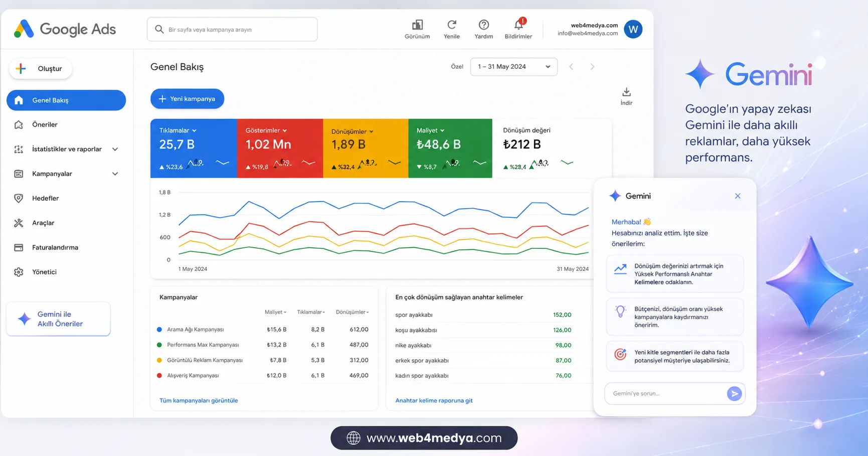Viewport: 868px width, 456px height.
Task: Open the 1 – 31 May 2024 date dropdown
Action: coord(514,67)
